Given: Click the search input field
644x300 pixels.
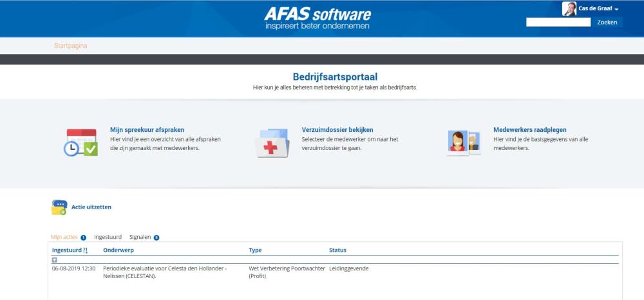Looking at the screenshot, I should coord(558,22).
